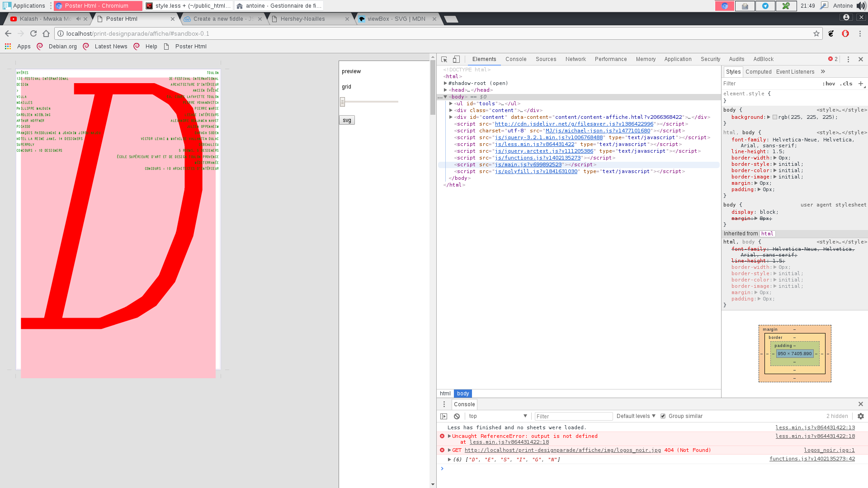This screenshot has width=868, height=488.
Task: Click the clear console icon
Action: point(457,416)
